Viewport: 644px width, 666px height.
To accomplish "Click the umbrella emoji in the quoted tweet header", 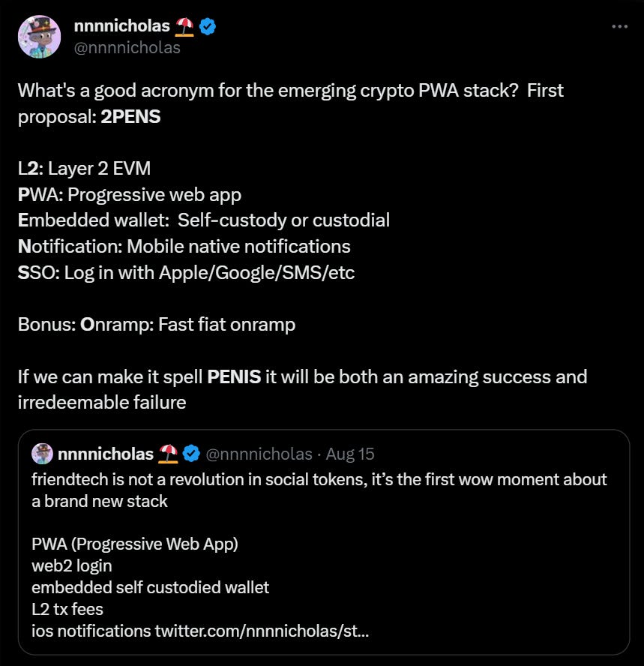I will 169,454.
